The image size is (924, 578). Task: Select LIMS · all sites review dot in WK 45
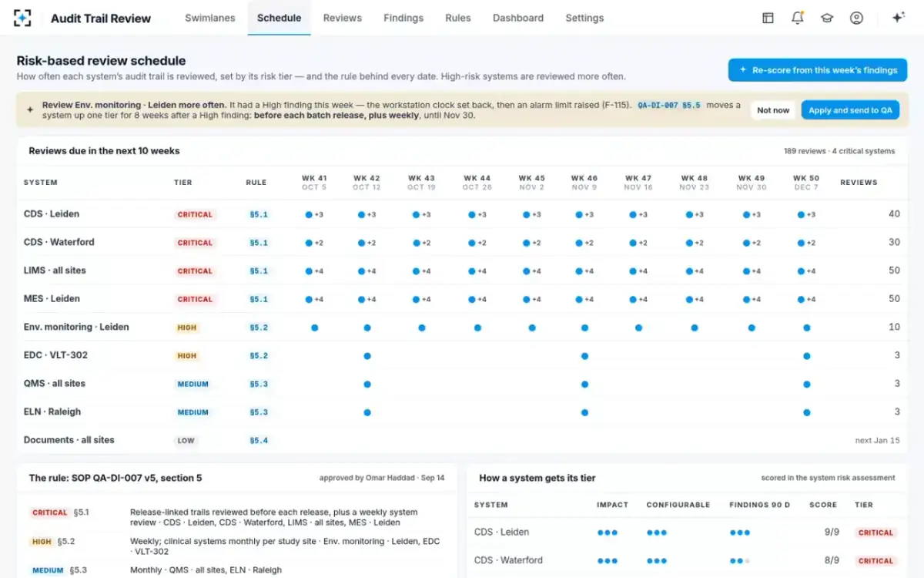[x=527, y=271]
